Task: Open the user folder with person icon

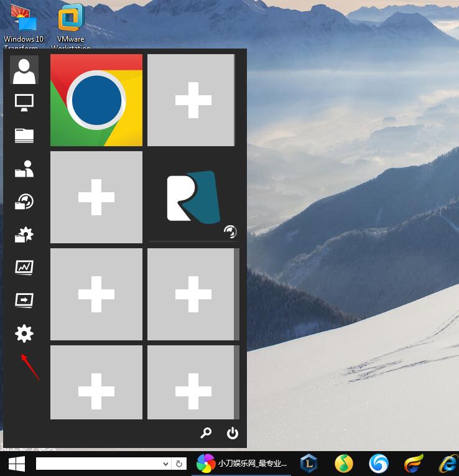Action: (x=24, y=169)
